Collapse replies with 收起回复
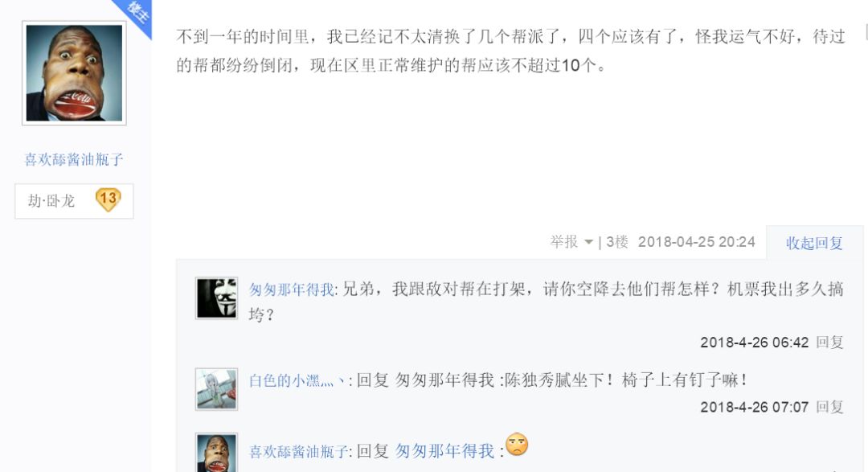This screenshot has height=472, width=868. click(x=814, y=243)
